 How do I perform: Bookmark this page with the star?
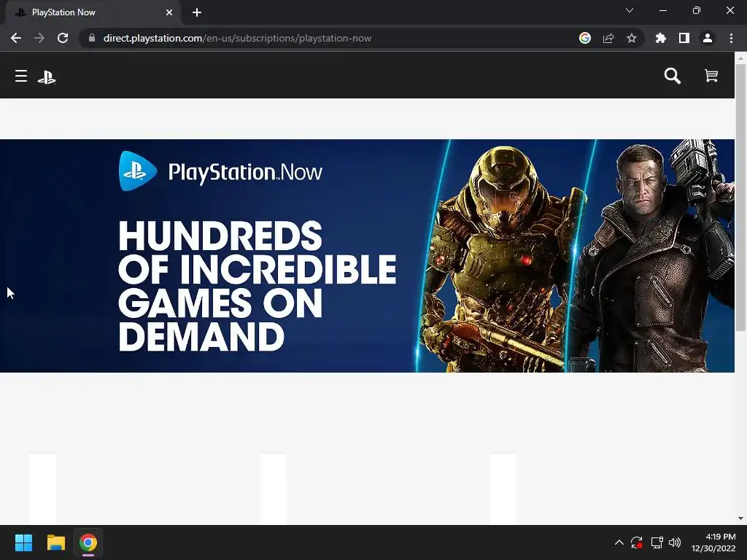[x=632, y=38]
